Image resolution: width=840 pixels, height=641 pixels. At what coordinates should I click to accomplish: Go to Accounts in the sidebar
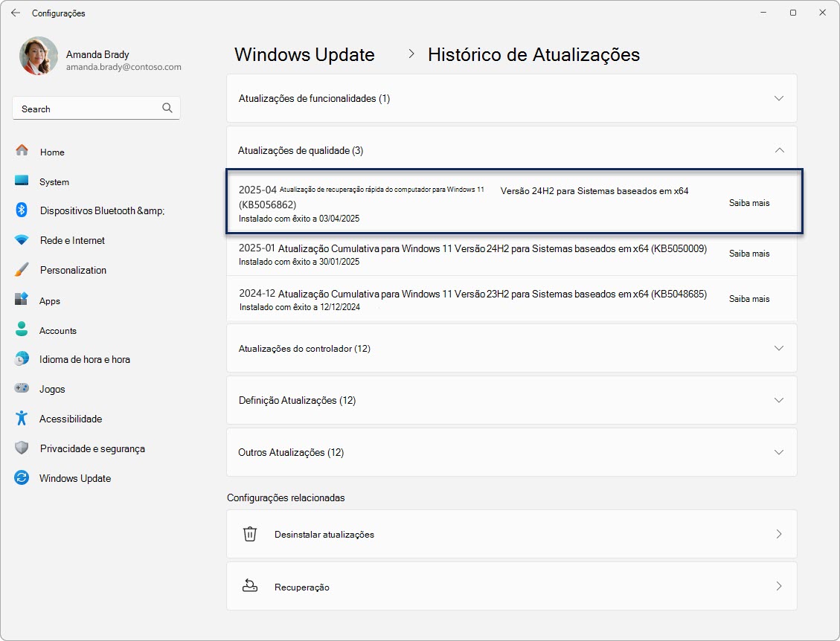tap(57, 330)
